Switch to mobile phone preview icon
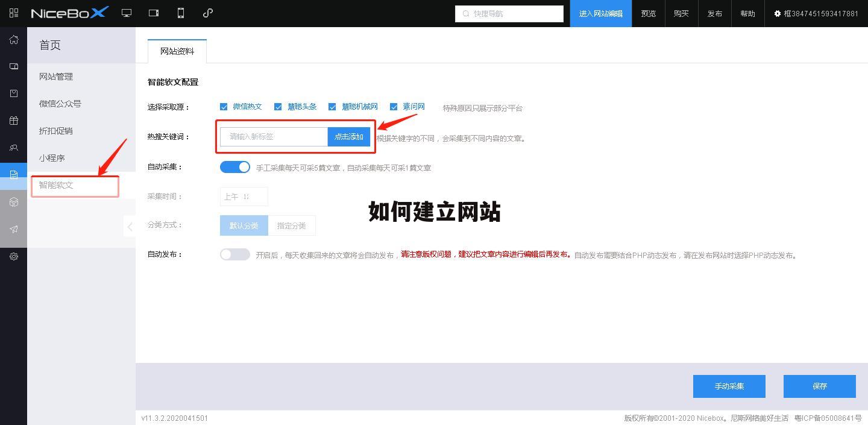This screenshot has height=425, width=868. tap(180, 13)
